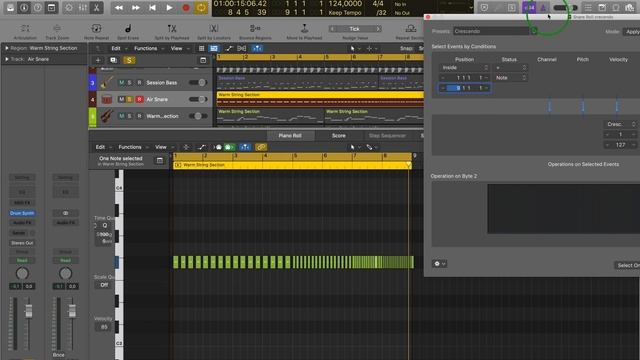Open the Velocity operation Cresc. dropdown
The image size is (640, 360).
click(x=620, y=124)
